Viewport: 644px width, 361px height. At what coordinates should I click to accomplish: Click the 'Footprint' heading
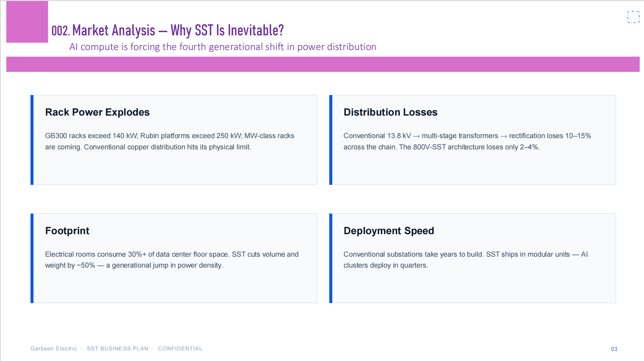(67, 231)
